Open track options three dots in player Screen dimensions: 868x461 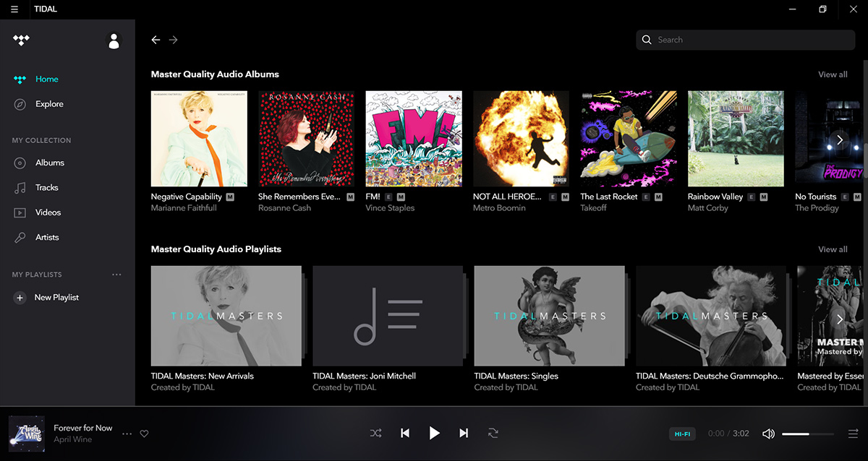pyautogui.click(x=127, y=434)
